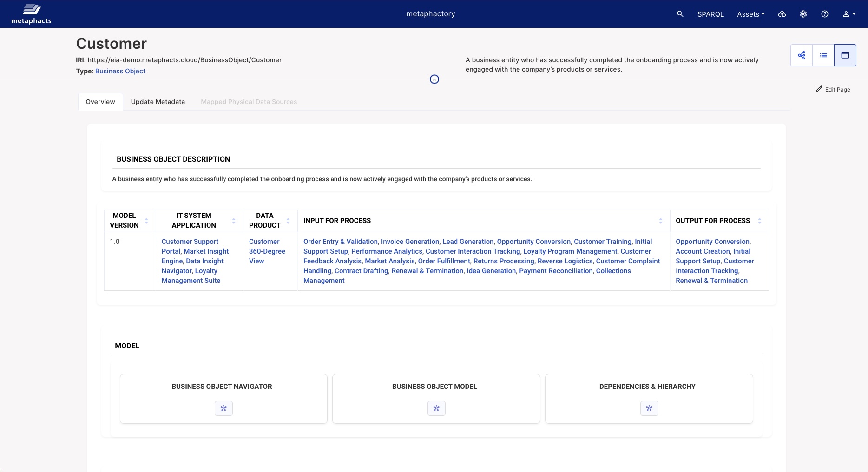Image resolution: width=868 pixels, height=472 pixels.
Task: Switch to statements list view icon
Action: [823, 55]
